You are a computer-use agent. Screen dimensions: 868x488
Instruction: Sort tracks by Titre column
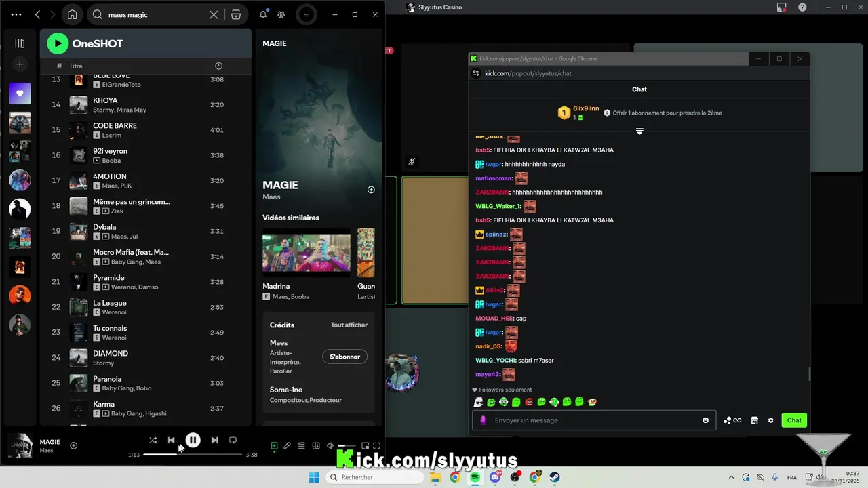pos(76,66)
